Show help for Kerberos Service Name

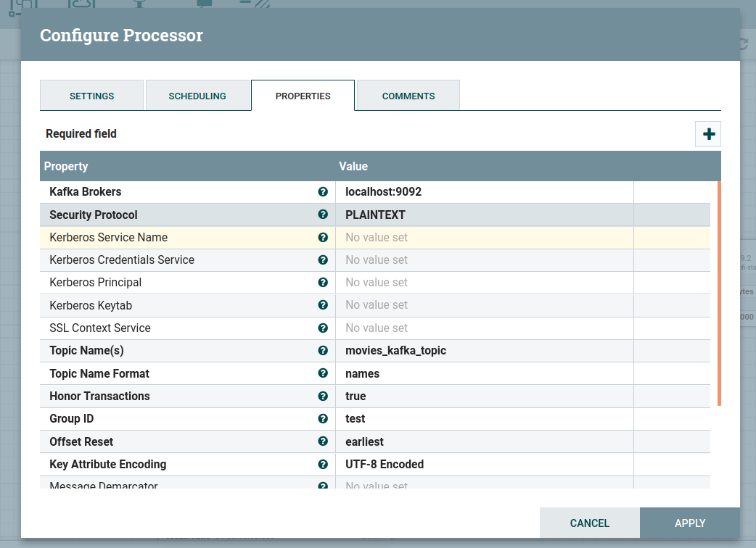tap(323, 237)
